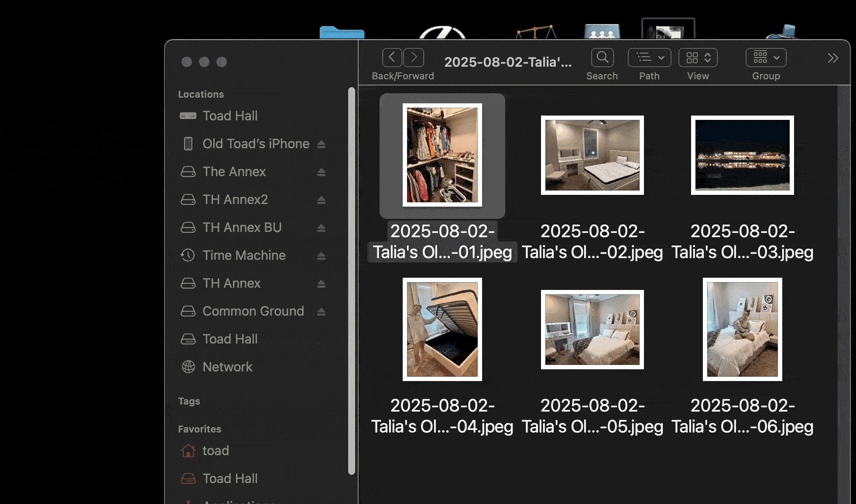Eject the TH Annex BU drive
Screen dimensions: 856x504
coord(321,228)
